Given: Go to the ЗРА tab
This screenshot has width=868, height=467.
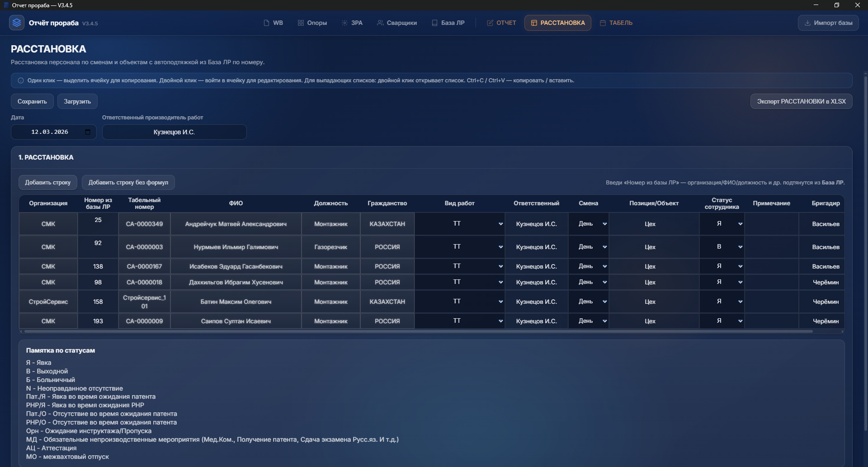Looking at the screenshot, I should [352, 23].
